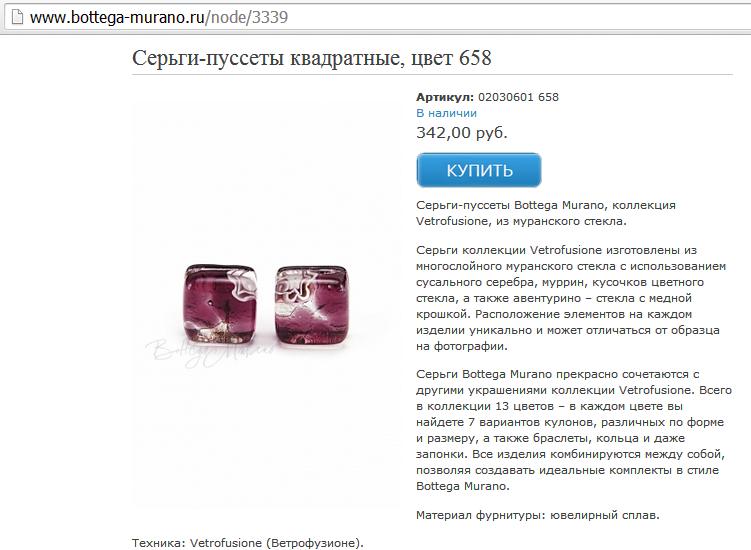Click the '/node/3339' part of the URL
The width and height of the screenshot is (751, 550).
(x=247, y=18)
